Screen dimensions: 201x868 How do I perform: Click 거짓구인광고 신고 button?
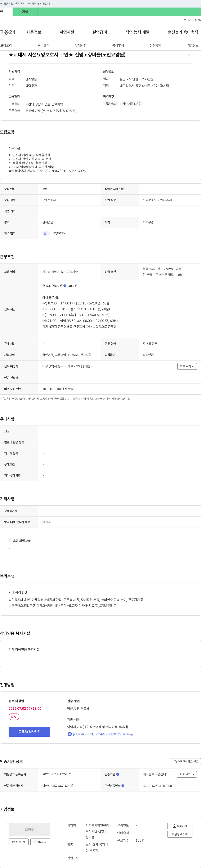point(186,762)
